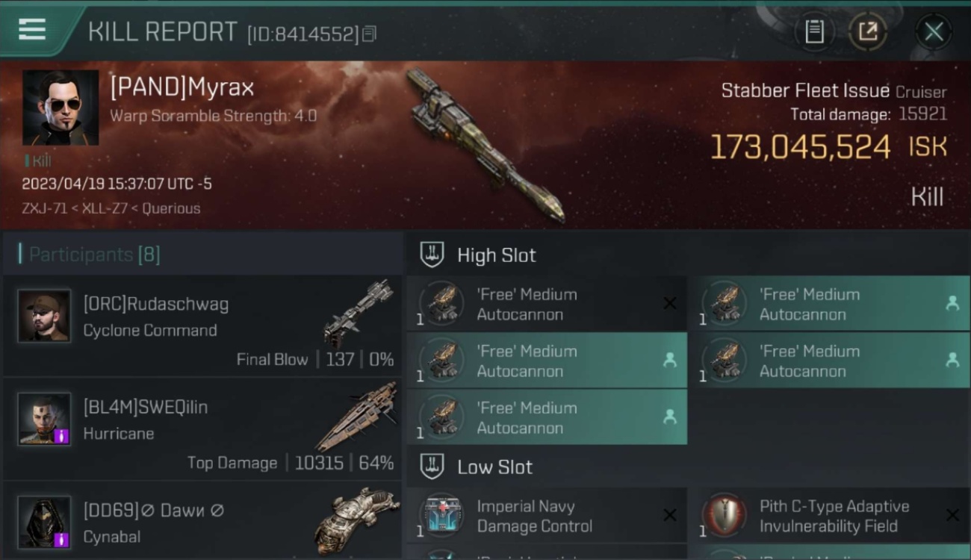Open the clipboard notes icon in header
Screen dimensions: 971x560
click(814, 31)
